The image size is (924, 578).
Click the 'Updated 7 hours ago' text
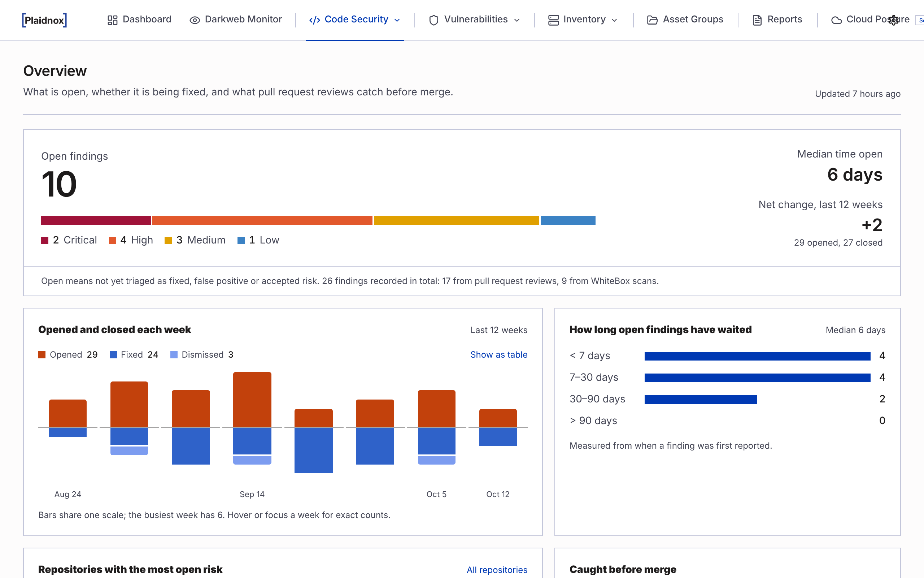[x=858, y=94]
